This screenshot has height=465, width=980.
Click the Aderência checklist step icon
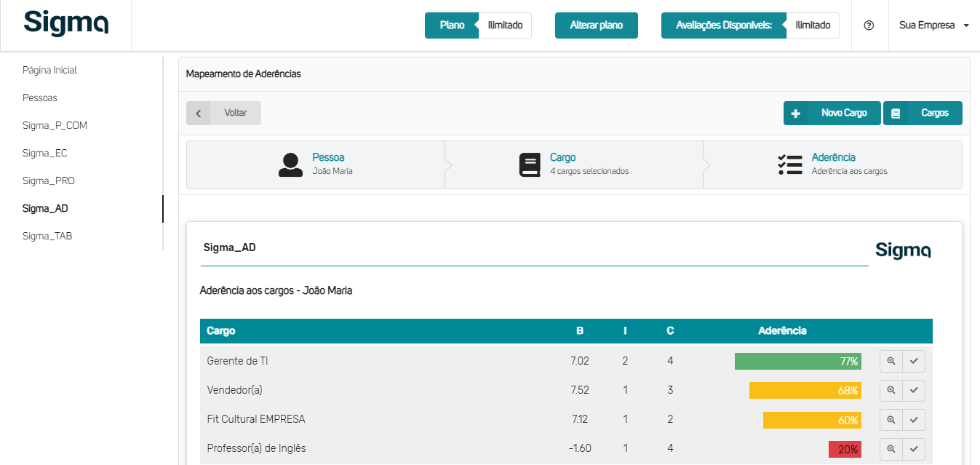[x=789, y=164]
